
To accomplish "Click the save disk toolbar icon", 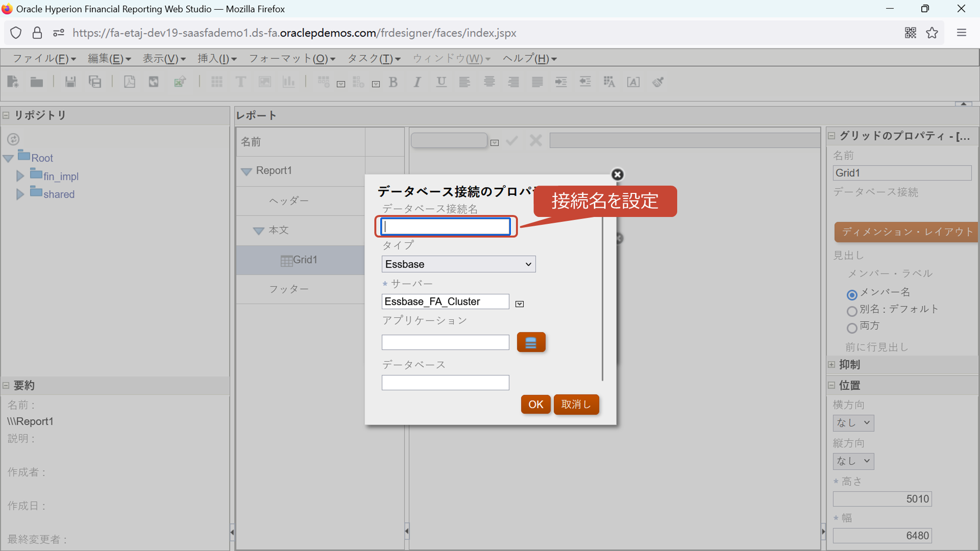I will point(71,82).
